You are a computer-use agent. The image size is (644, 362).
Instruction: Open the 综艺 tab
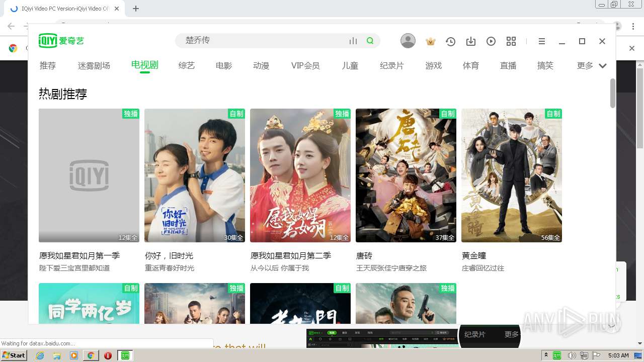[x=187, y=66]
